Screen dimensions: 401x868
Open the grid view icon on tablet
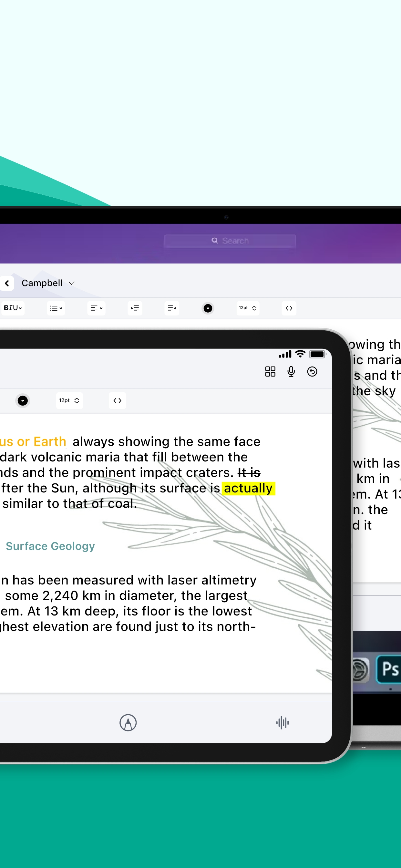click(270, 372)
